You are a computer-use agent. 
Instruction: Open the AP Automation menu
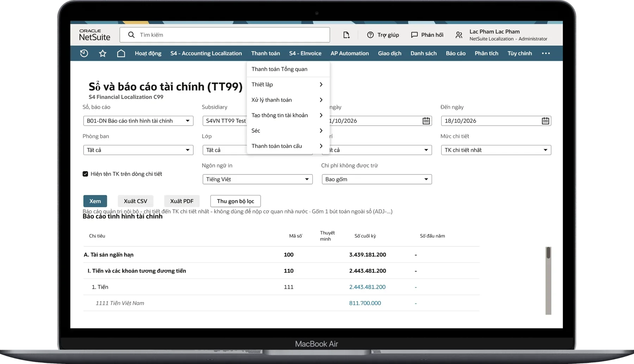tap(349, 53)
